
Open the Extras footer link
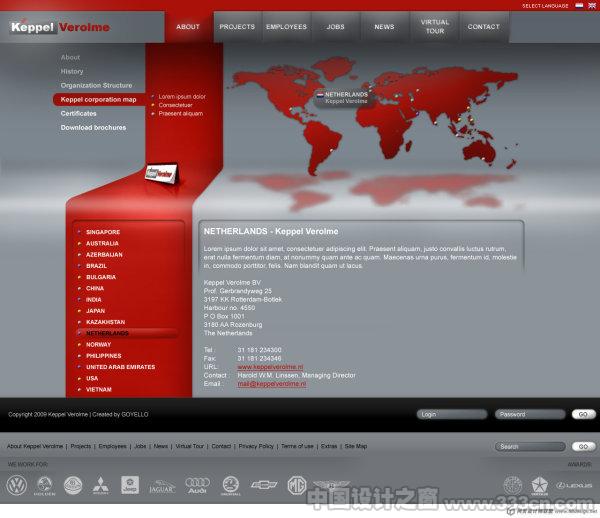point(329,446)
